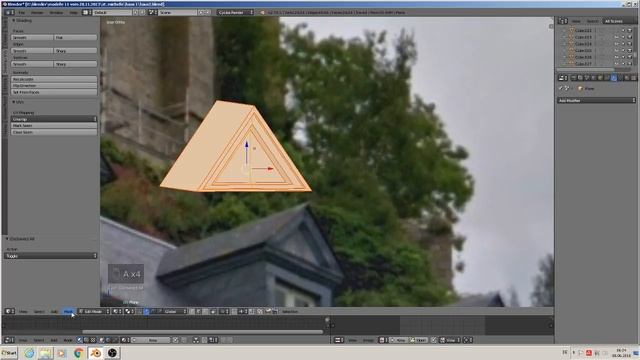Open the Object Data properties tab icon
The width and height of the screenshot is (640, 360).
(x=620, y=78)
